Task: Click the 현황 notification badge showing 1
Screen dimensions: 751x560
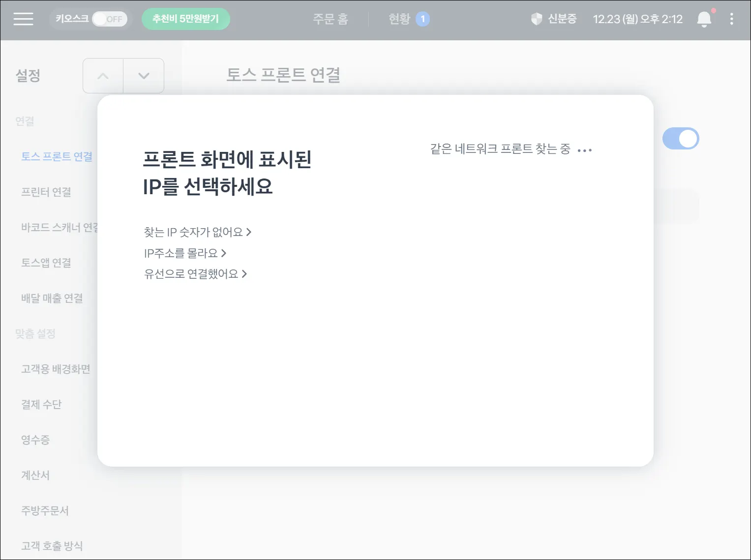Action: coord(422,19)
